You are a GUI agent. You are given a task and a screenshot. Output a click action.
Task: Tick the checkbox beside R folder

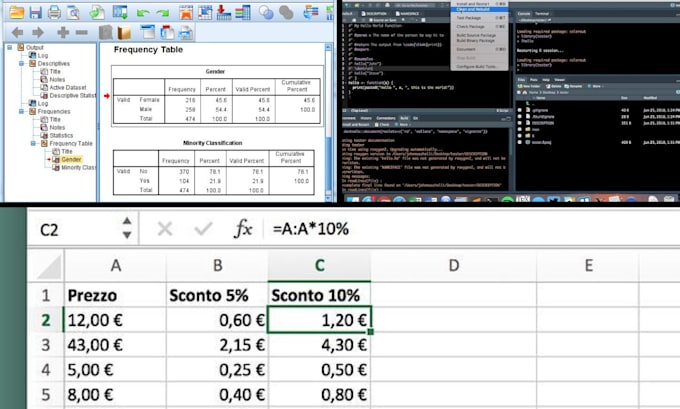tap(520, 136)
